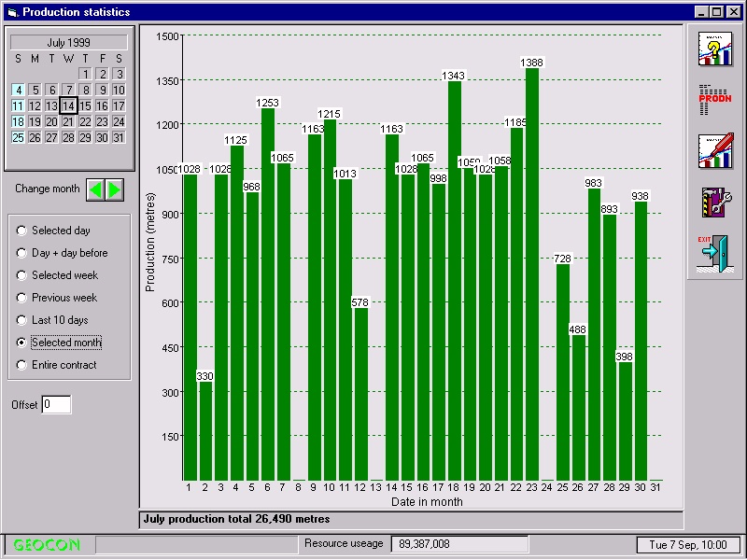This screenshot has height=560, width=747.
Task: Click the Offset input field
Action: click(56, 405)
